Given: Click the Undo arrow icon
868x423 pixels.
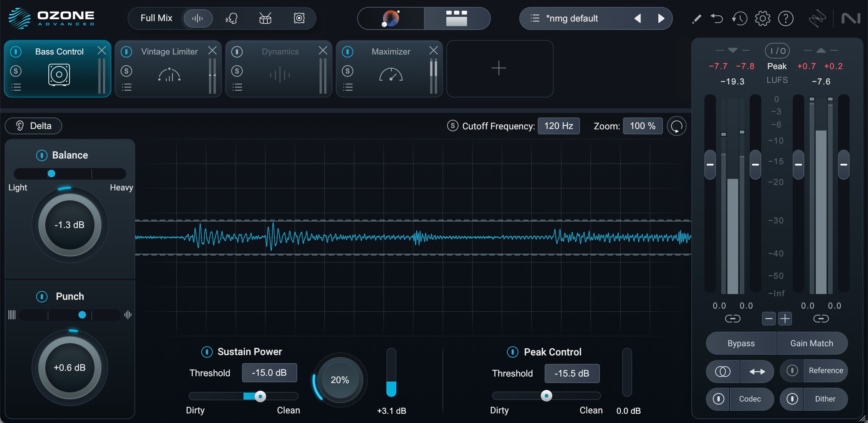Looking at the screenshot, I should [x=717, y=18].
